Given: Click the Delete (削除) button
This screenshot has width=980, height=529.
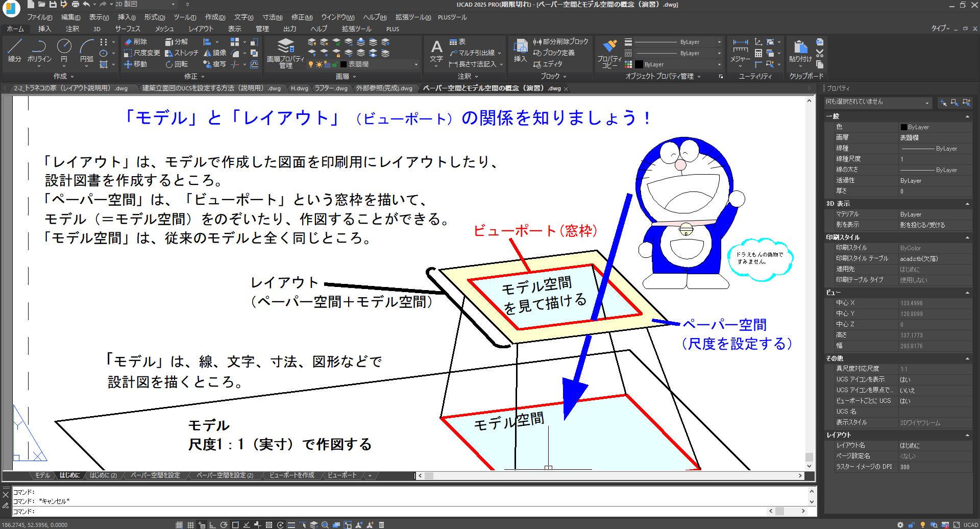Looking at the screenshot, I should [136, 42].
